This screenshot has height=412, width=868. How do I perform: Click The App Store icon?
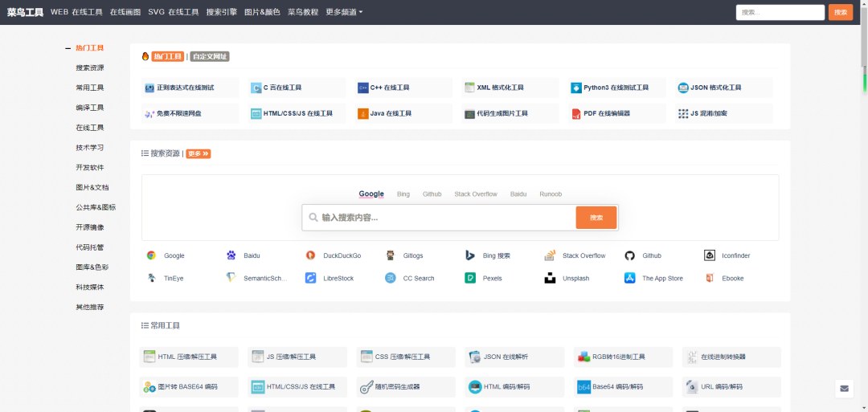629,278
